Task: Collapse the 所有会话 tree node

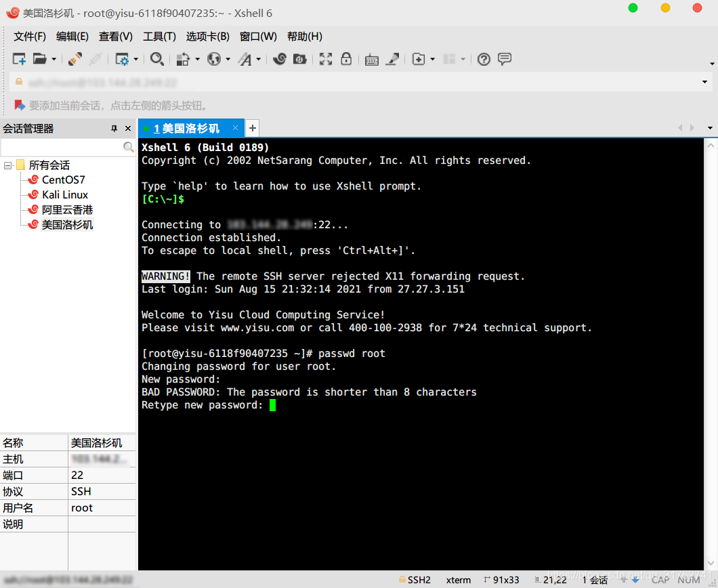Action: click(7, 165)
